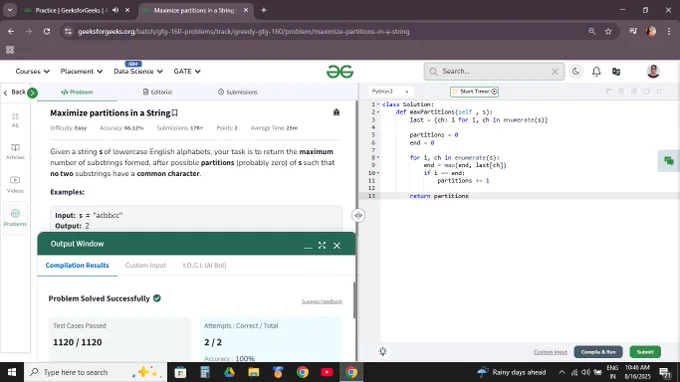
Task: Click the browser address bar URL
Action: (x=243, y=32)
